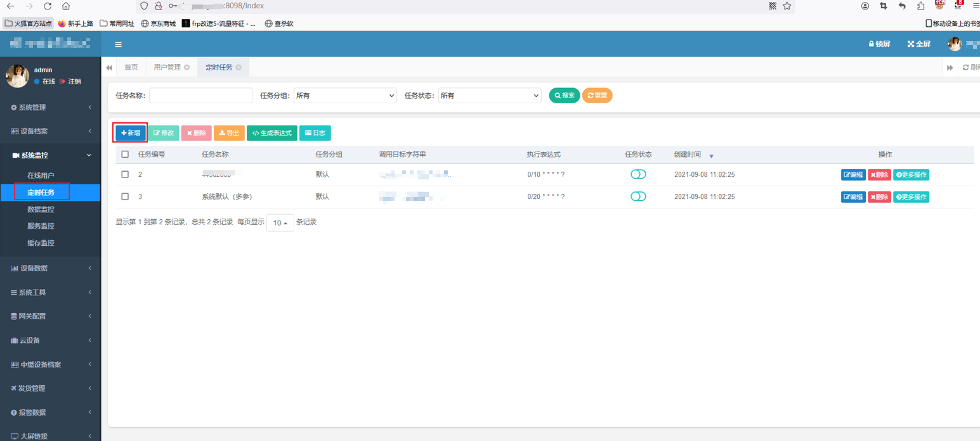The image size is (980, 441).
Task: Open browser extensions puzzle icon
Action: pyautogui.click(x=920, y=6)
